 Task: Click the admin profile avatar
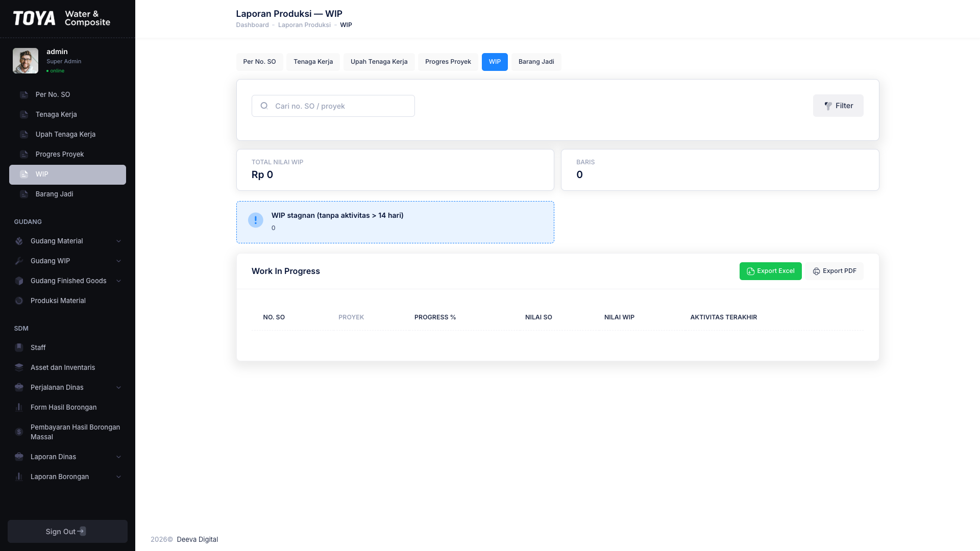pos(26,61)
